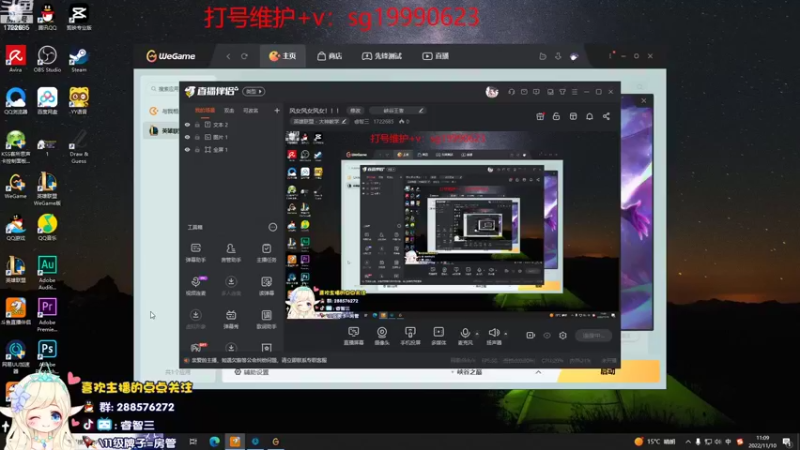Toggle the preview eye icon in the stream controls

[x=547, y=336]
